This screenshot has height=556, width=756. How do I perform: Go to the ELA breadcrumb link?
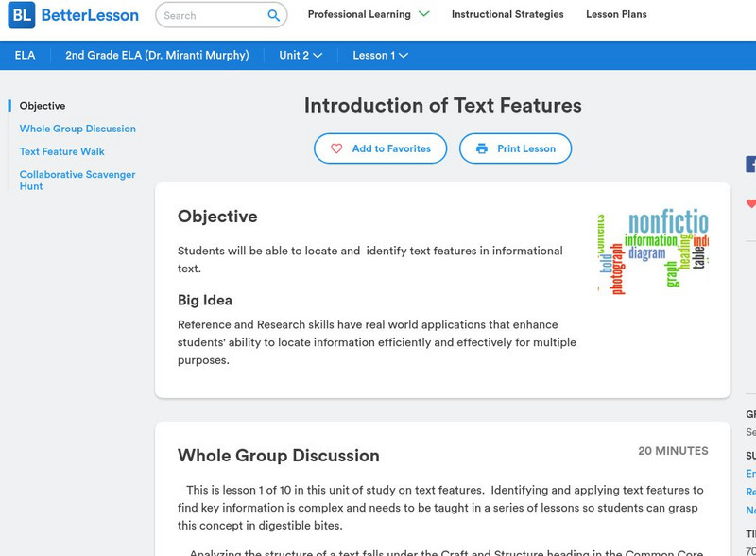pyautogui.click(x=26, y=56)
